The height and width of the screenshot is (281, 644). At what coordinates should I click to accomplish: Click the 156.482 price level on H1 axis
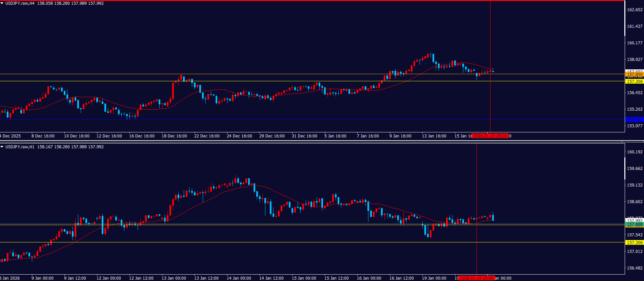point(635,268)
